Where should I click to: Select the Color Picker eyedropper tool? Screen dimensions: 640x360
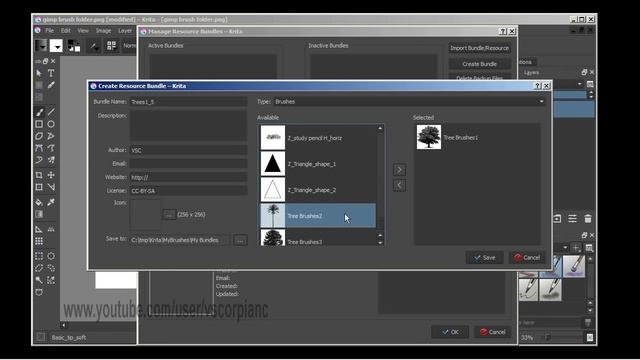tap(51, 202)
